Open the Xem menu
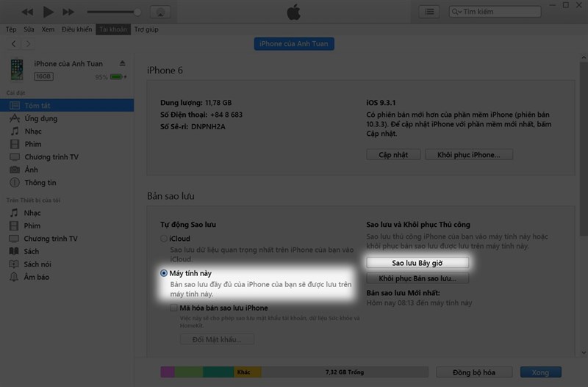The height and width of the screenshot is (387, 588). pyautogui.click(x=48, y=29)
